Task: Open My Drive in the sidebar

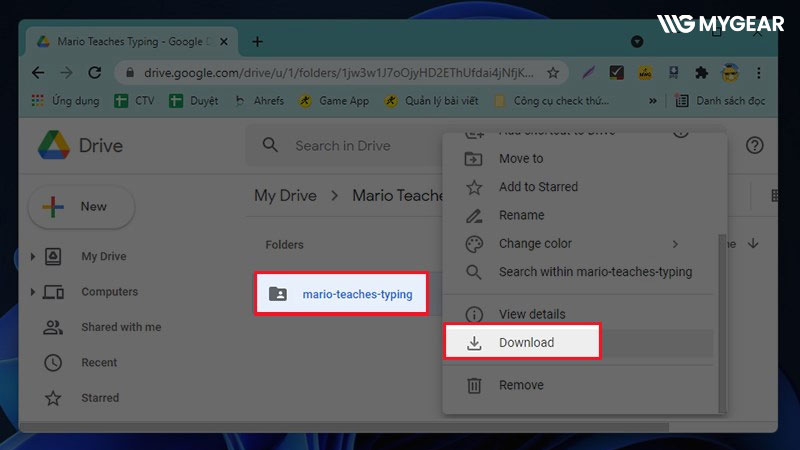Action: pos(104,256)
